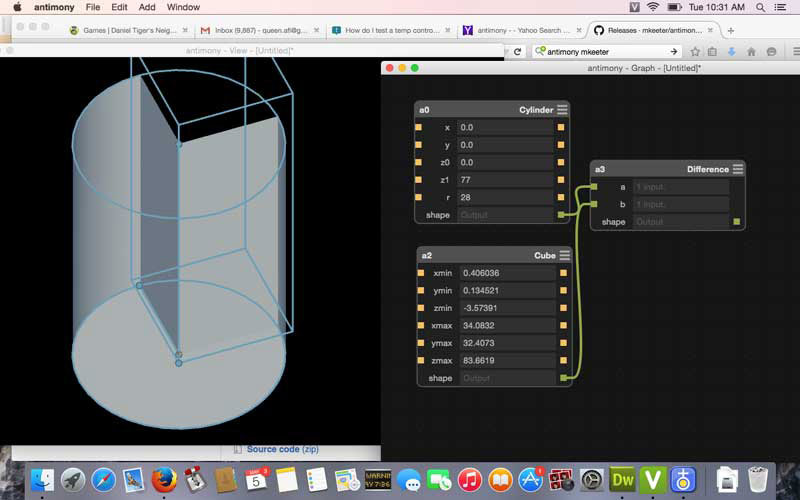
Task: Open the File menu
Action: click(93, 7)
